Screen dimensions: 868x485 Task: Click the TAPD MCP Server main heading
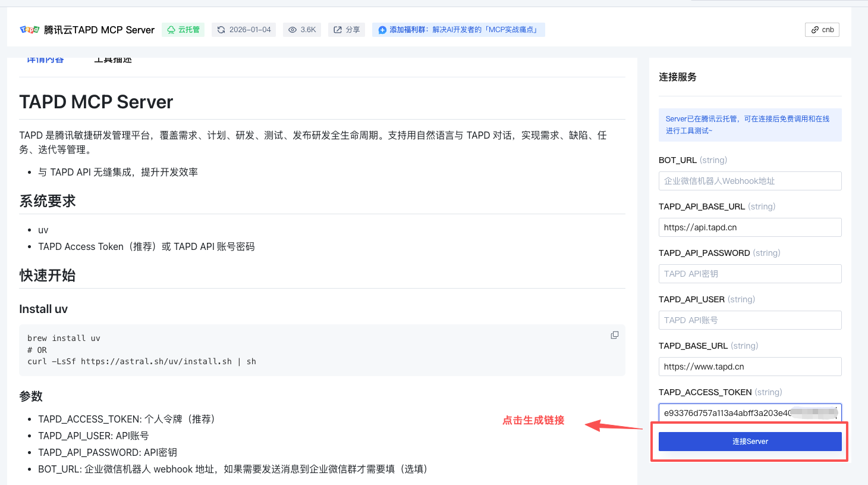tap(96, 102)
